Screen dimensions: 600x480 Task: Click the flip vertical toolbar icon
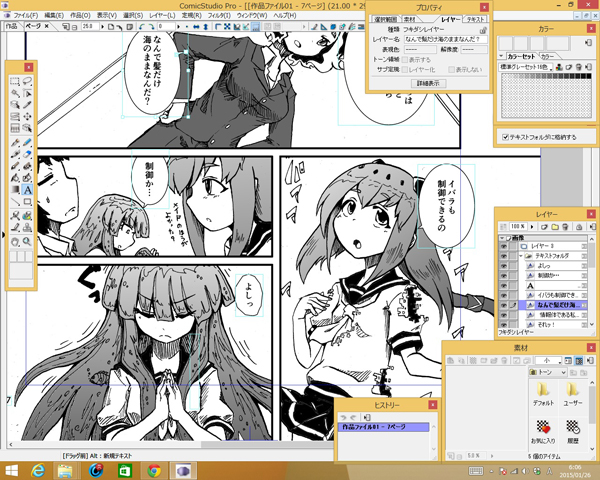click(x=205, y=27)
